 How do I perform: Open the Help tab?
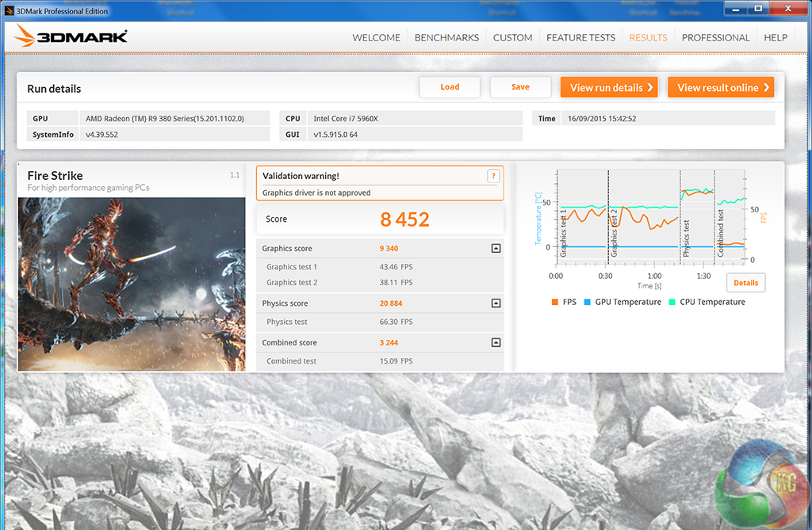pyautogui.click(x=775, y=37)
